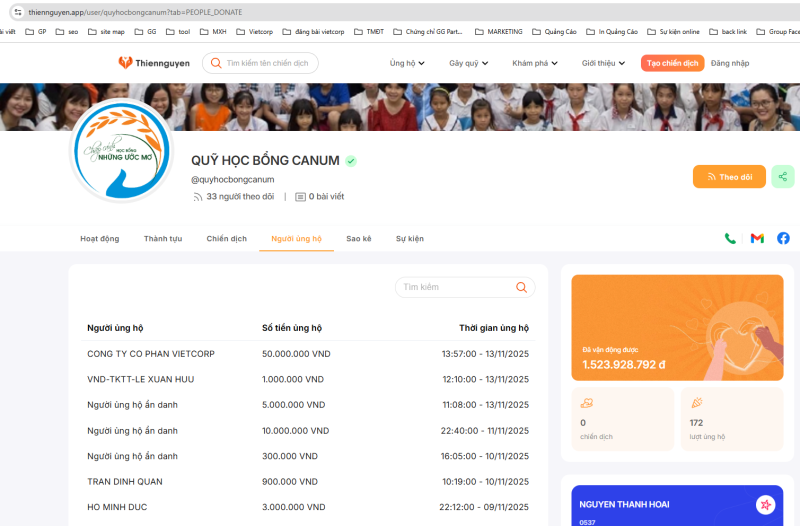The image size is (800, 526).
Task: Click the orange Đã vận động được card
Action: (677, 328)
